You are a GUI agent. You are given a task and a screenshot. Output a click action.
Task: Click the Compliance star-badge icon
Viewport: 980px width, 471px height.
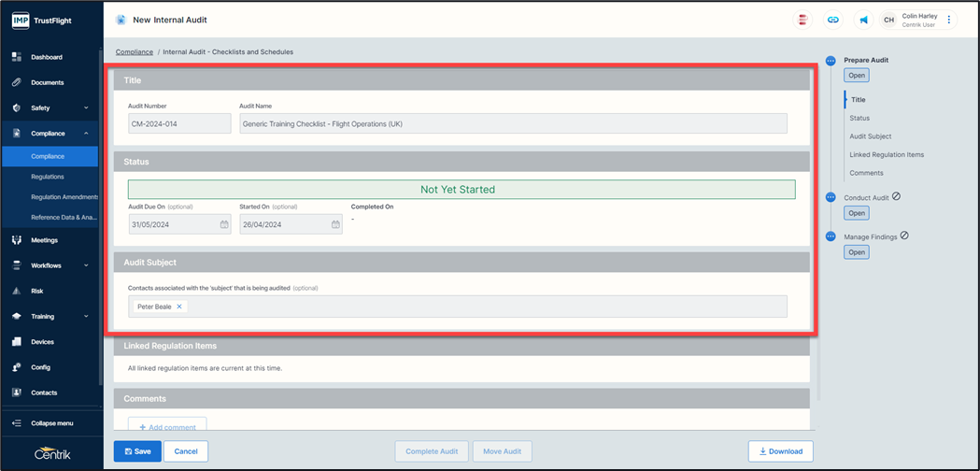(17, 134)
